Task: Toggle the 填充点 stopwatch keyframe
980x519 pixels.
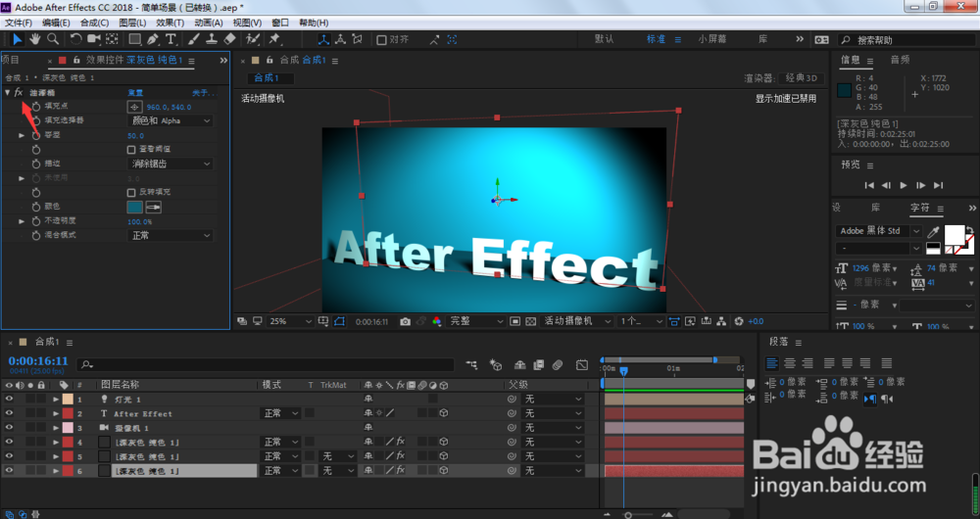Action: [x=36, y=107]
